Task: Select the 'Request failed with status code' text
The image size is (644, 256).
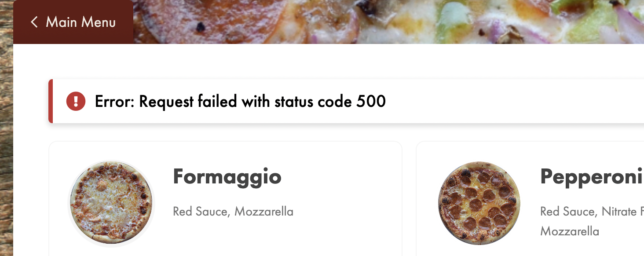Action: [x=246, y=102]
